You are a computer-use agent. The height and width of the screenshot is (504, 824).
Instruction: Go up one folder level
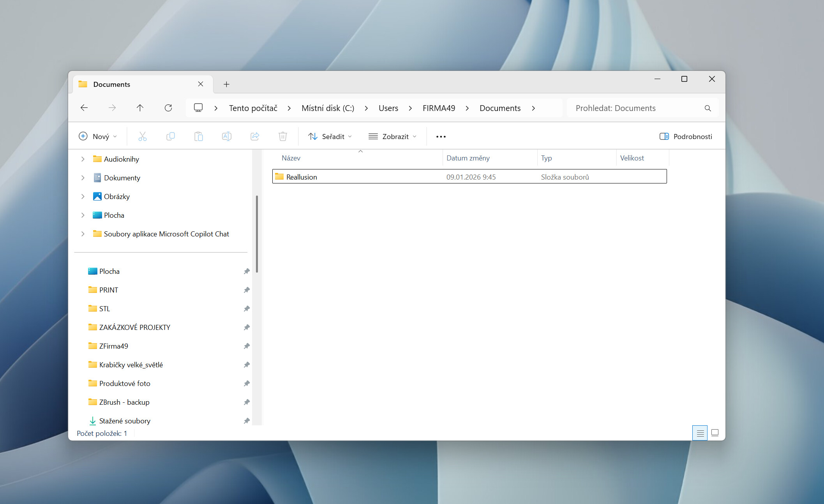pyautogui.click(x=140, y=108)
